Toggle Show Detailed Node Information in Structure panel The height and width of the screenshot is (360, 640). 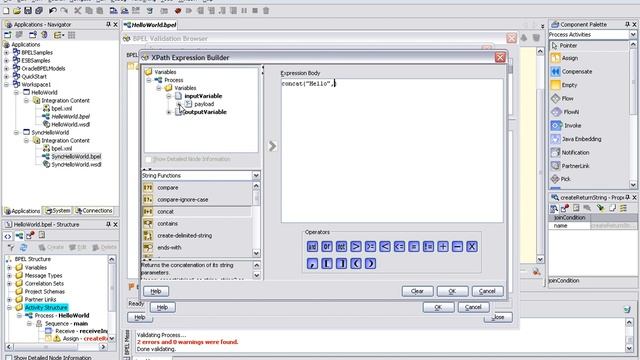8,358
